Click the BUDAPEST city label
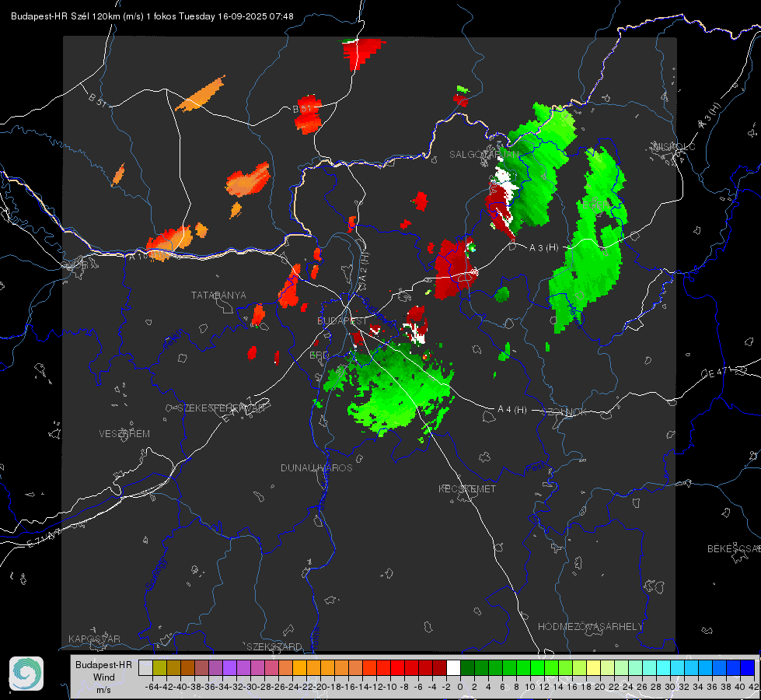The height and width of the screenshot is (700, 761). (x=342, y=320)
